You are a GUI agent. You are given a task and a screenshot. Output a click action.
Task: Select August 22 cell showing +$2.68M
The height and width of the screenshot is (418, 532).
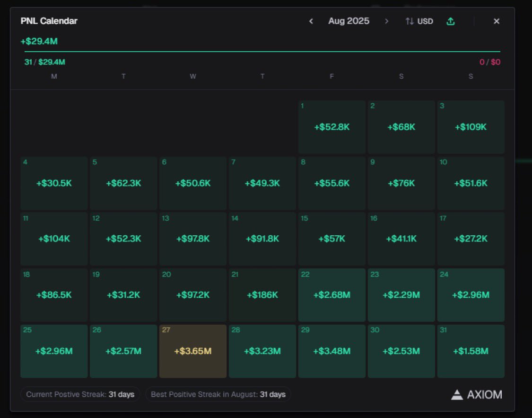332,295
